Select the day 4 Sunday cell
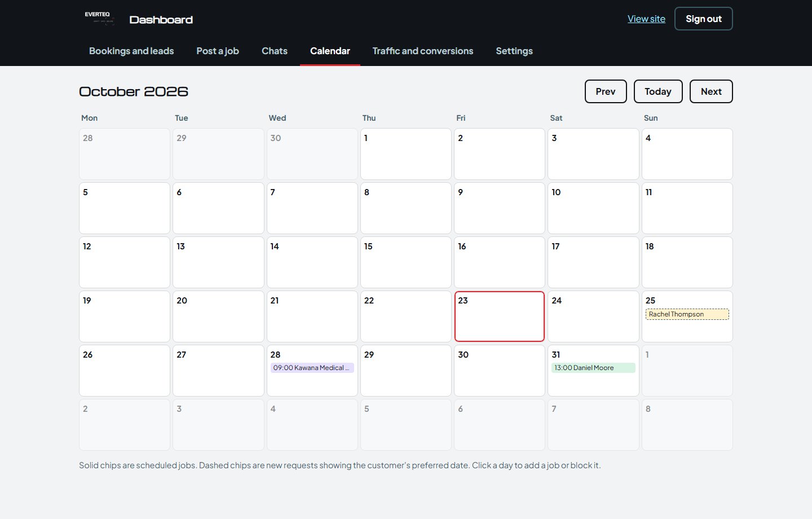The width and height of the screenshot is (812, 519). click(x=687, y=154)
